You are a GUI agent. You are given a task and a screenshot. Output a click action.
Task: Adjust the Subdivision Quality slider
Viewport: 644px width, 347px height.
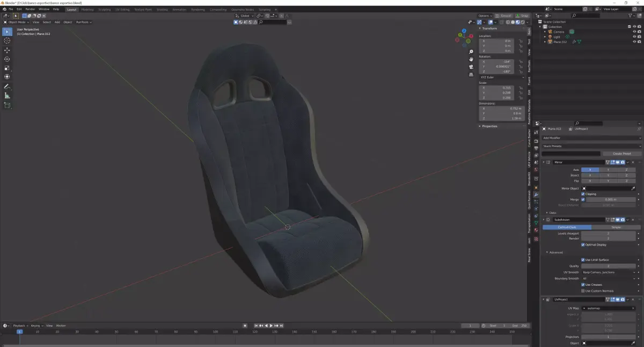click(609, 266)
